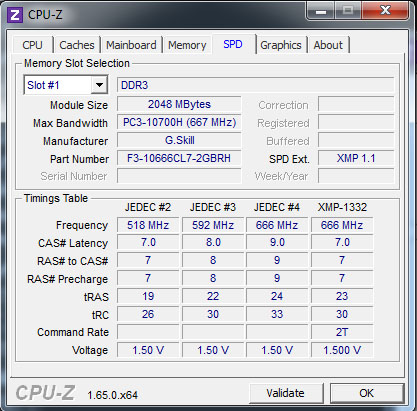Click the JEDEC #2 column header
Viewport: 417px width, 411px height.
[148, 207]
